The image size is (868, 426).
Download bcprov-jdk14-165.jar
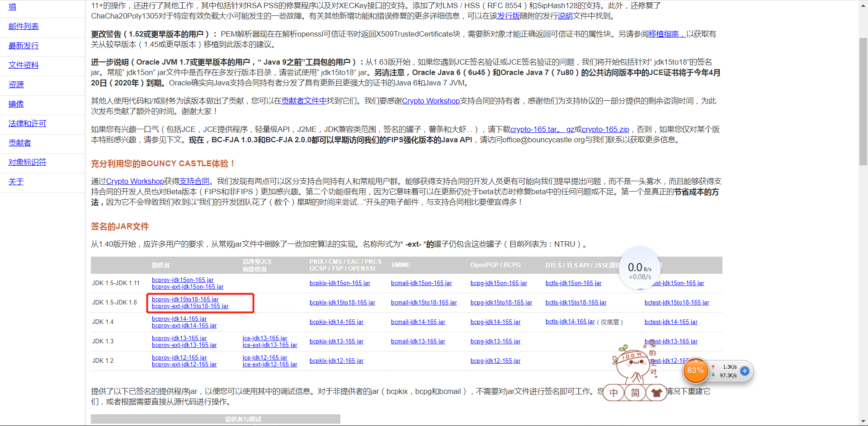point(179,319)
